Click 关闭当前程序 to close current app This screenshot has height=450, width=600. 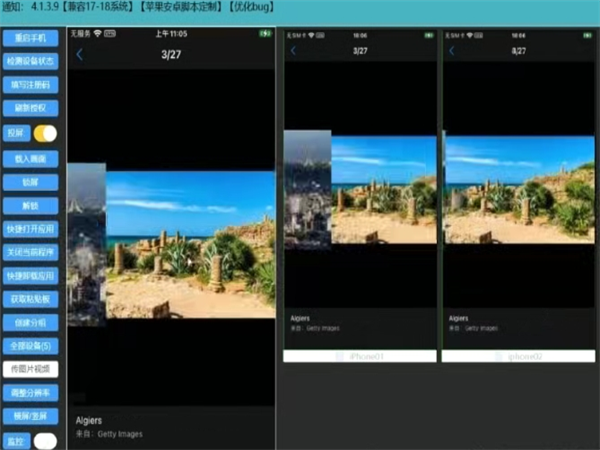point(30,251)
